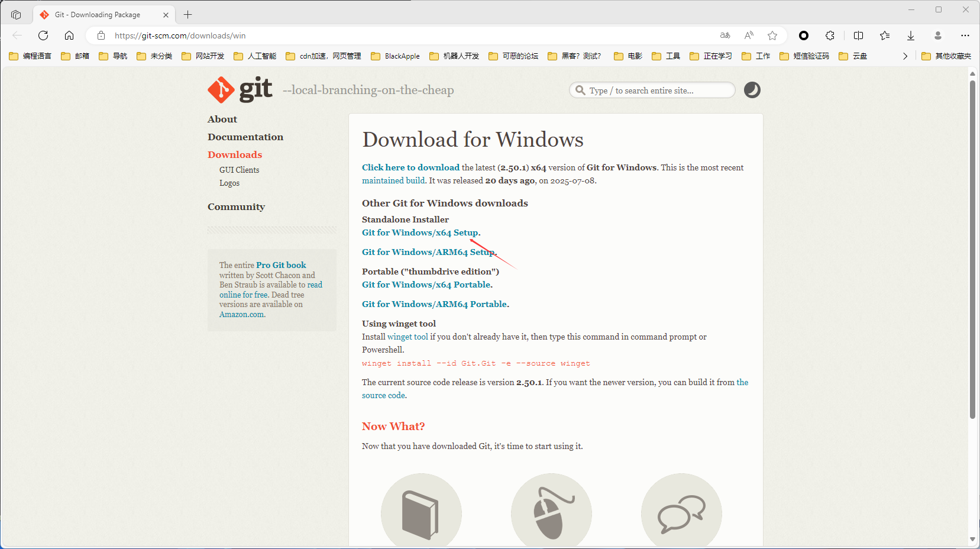This screenshot has height=549, width=980.
Task: Click the browser back arrow
Action: 17,35
